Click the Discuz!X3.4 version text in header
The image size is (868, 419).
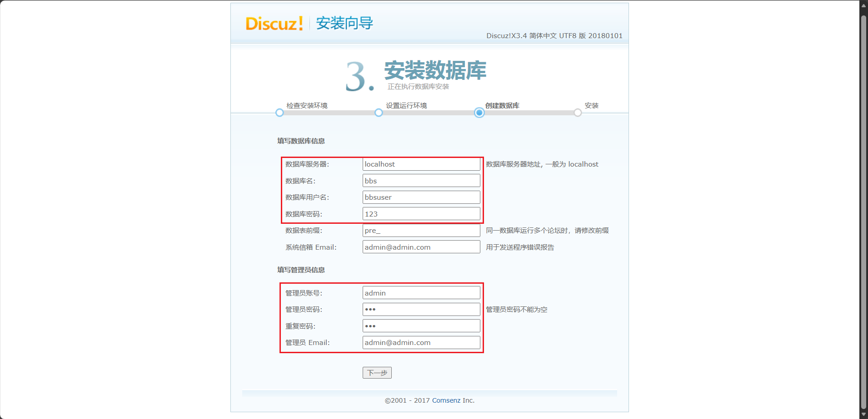coord(554,35)
